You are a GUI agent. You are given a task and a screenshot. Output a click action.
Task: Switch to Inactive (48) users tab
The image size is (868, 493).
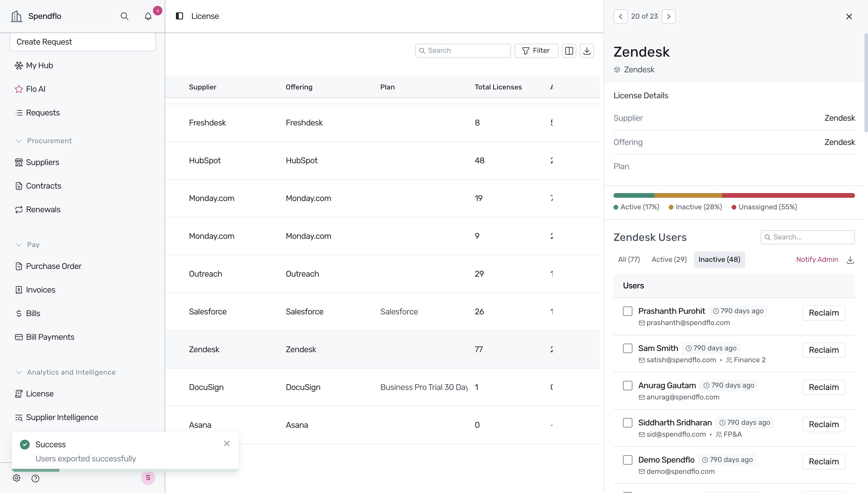pos(719,259)
